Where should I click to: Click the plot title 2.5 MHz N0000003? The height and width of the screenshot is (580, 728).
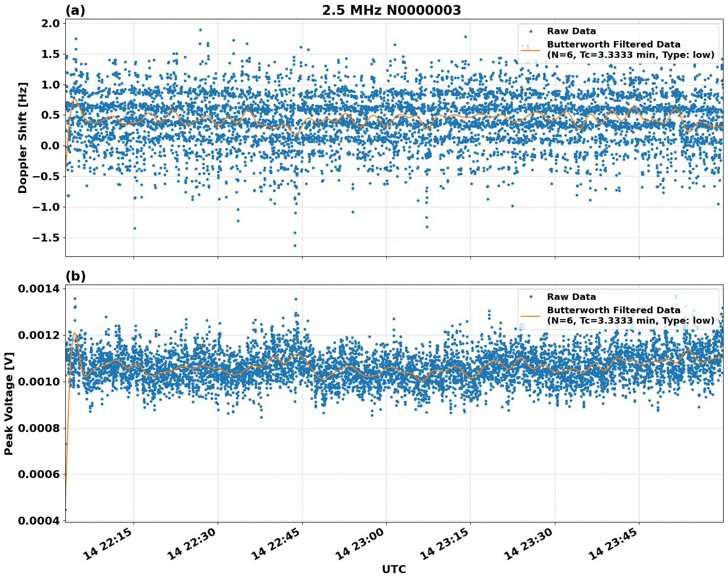point(391,10)
